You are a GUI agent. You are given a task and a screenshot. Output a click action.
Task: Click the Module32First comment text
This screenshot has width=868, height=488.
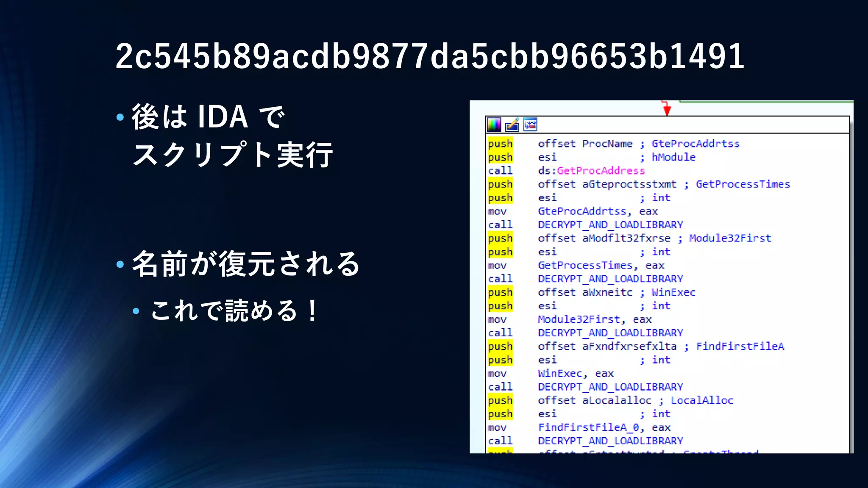(730, 238)
